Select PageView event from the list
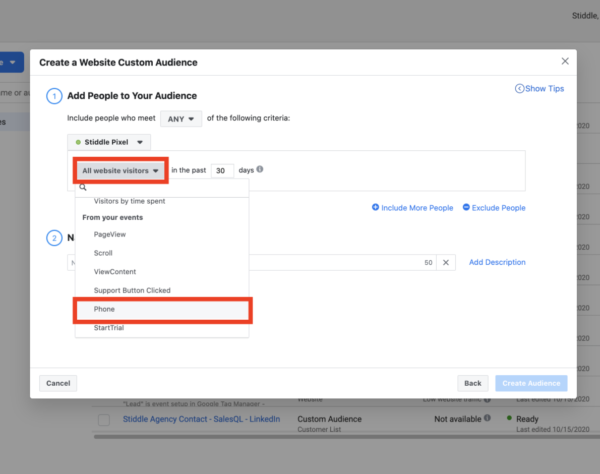600x474 pixels. click(x=109, y=233)
